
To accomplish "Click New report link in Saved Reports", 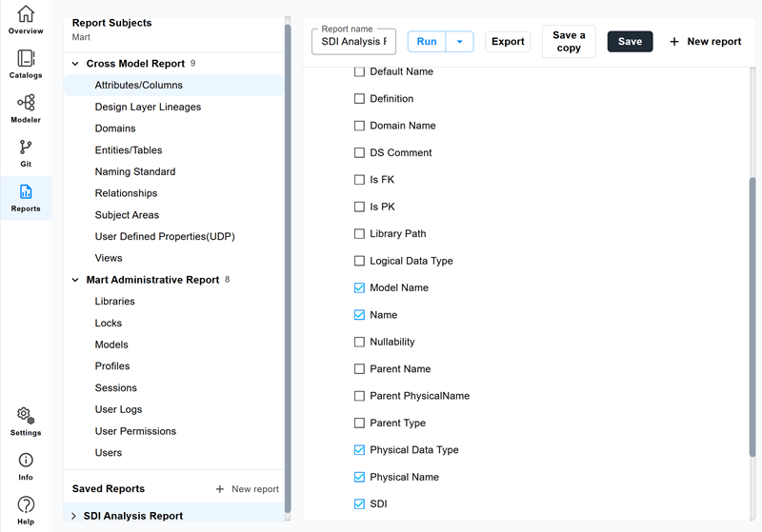I will (255, 489).
